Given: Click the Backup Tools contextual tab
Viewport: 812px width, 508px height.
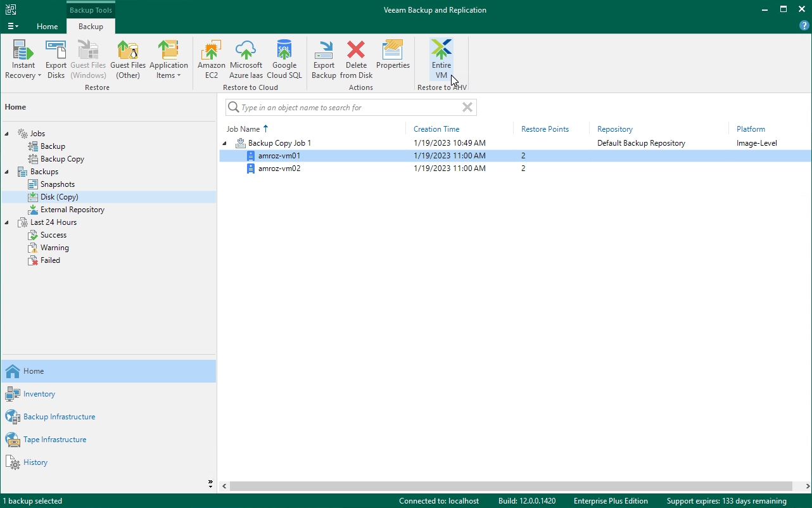Looking at the screenshot, I should (x=91, y=10).
